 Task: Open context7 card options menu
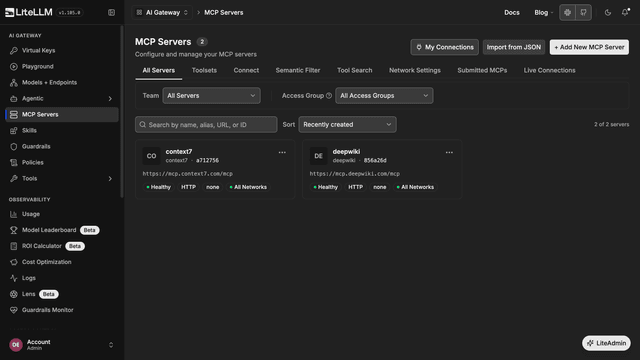point(282,153)
